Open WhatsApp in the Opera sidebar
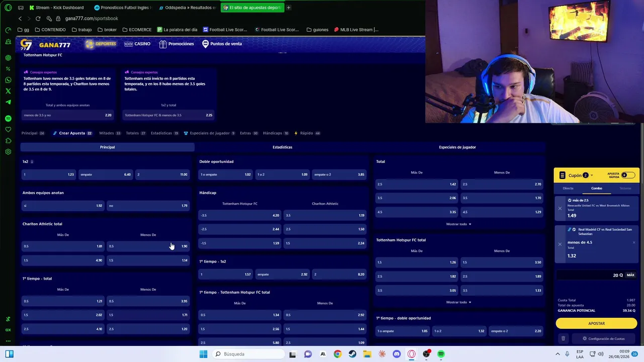644x362 pixels. point(8,80)
